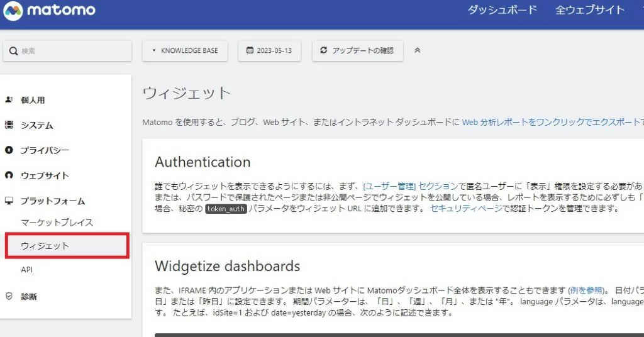Click the calendar icon beside 2023-05-13
The image size is (644, 337).
250,50
